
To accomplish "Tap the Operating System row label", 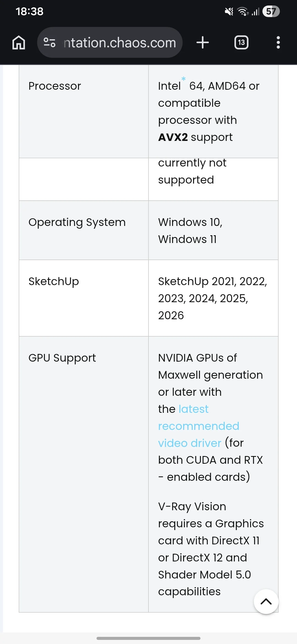I will click(77, 222).
